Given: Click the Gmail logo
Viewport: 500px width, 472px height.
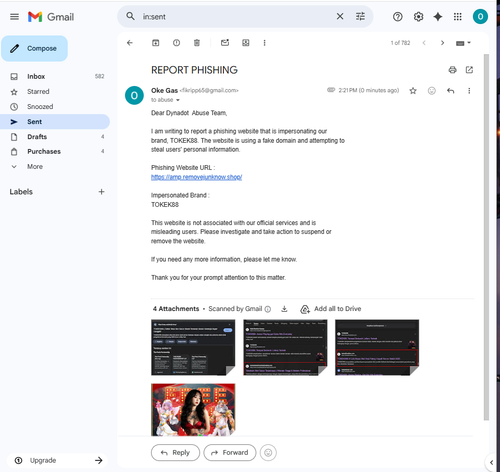Looking at the screenshot, I should (x=51, y=17).
